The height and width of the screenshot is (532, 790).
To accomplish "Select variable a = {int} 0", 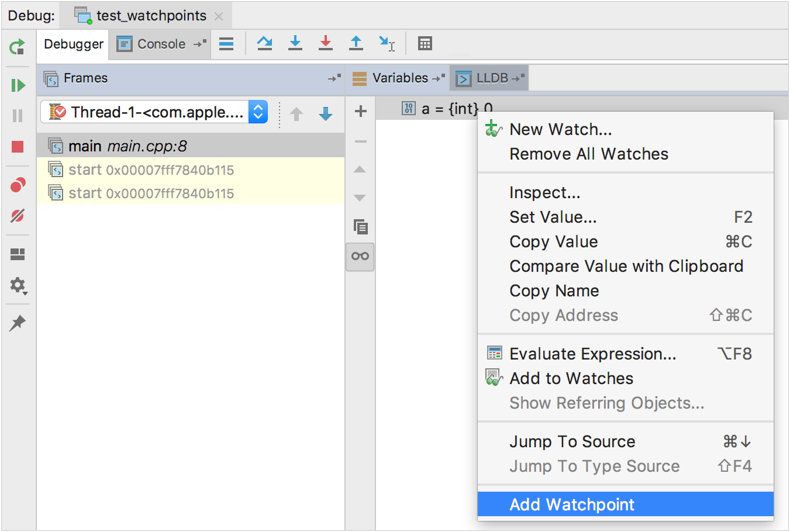I will 447,109.
